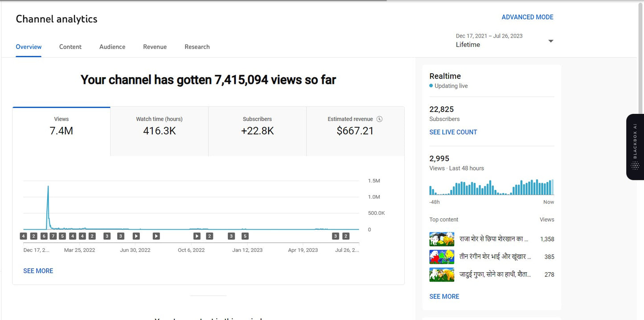Select the Watch time (hours) metric card
This screenshot has width=644, height=320.
(x=159, y=131)
